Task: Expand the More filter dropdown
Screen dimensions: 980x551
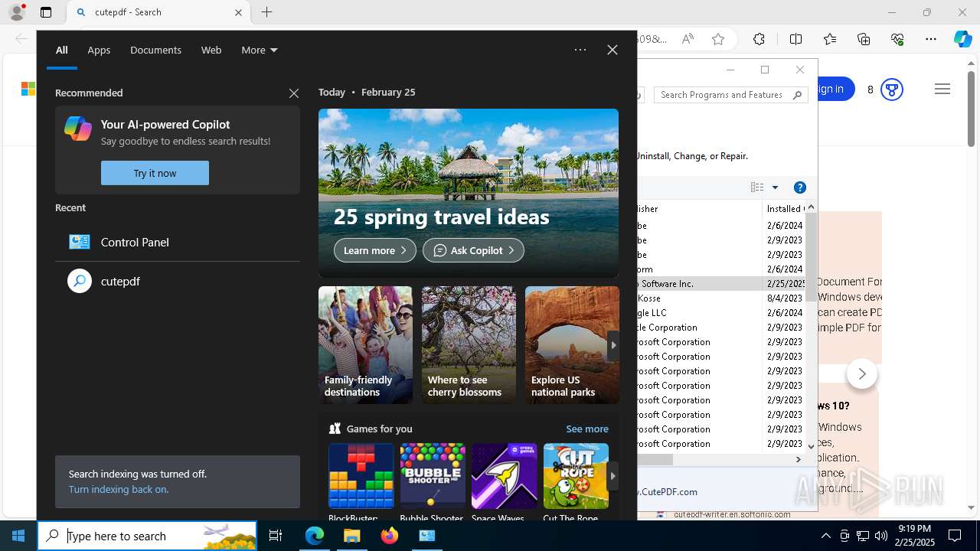Action: point(260,50)
